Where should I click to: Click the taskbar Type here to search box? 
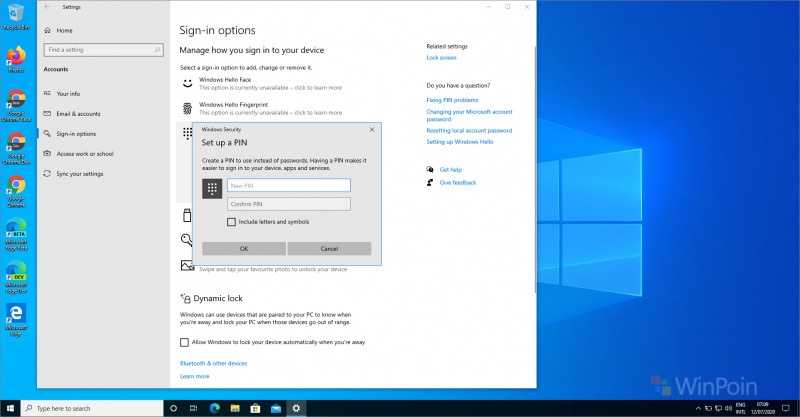[x=92, y=408]
